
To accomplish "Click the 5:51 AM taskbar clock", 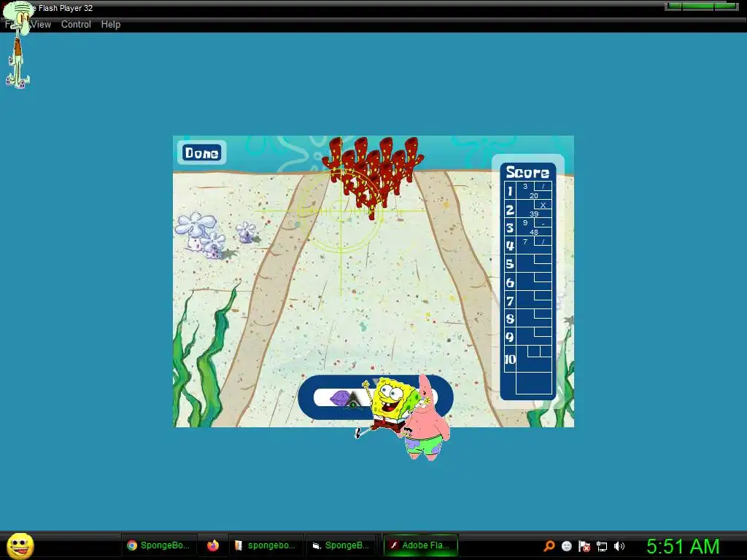I will pos(683,546).
